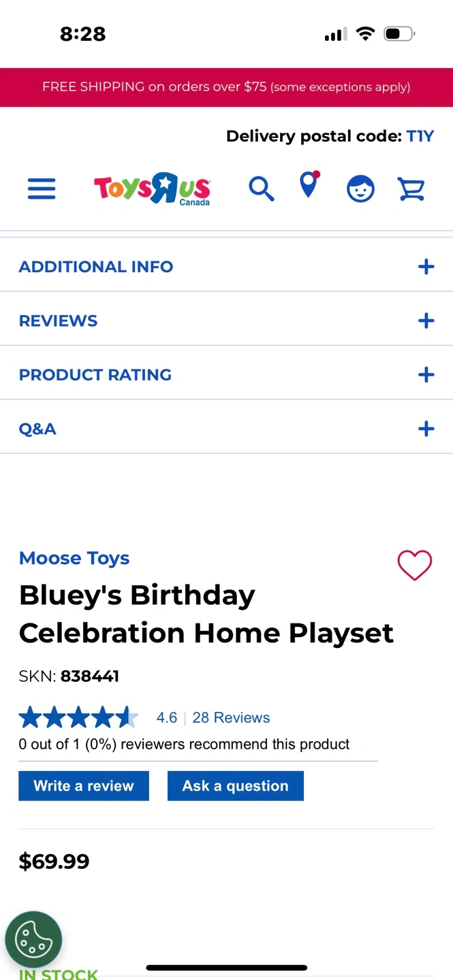Open the store locator pin icon

click(x=309, y=185)
